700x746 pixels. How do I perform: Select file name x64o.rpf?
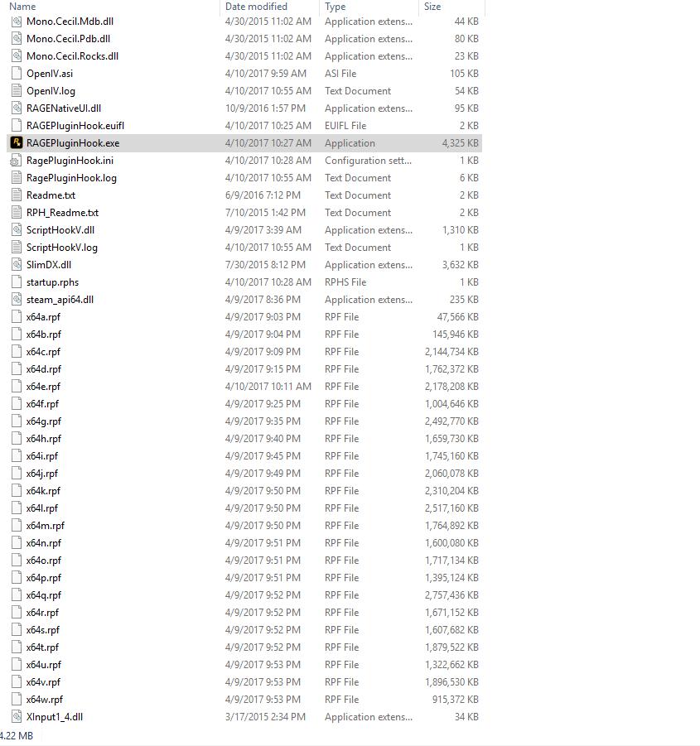[x=44, y=561]
